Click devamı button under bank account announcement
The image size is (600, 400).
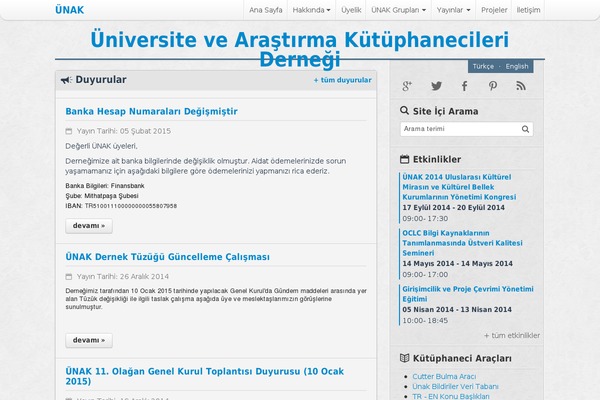(x=89, y=226)
